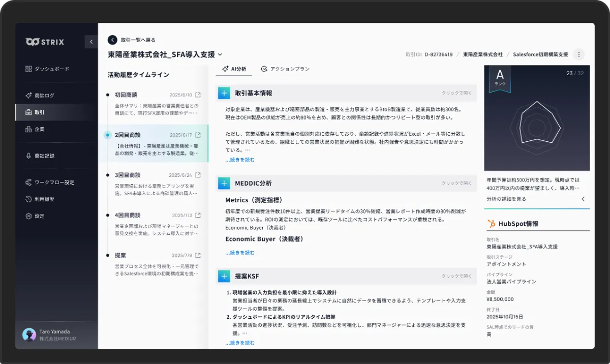The height and width of the screenshot is (364, 610).
Task: Click the Metrics（測定指標） heading
Action: (x=254, y=200)
